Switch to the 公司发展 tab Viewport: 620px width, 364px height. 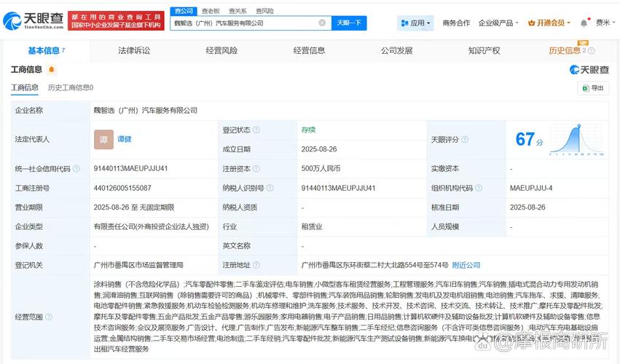click(396, 50)
